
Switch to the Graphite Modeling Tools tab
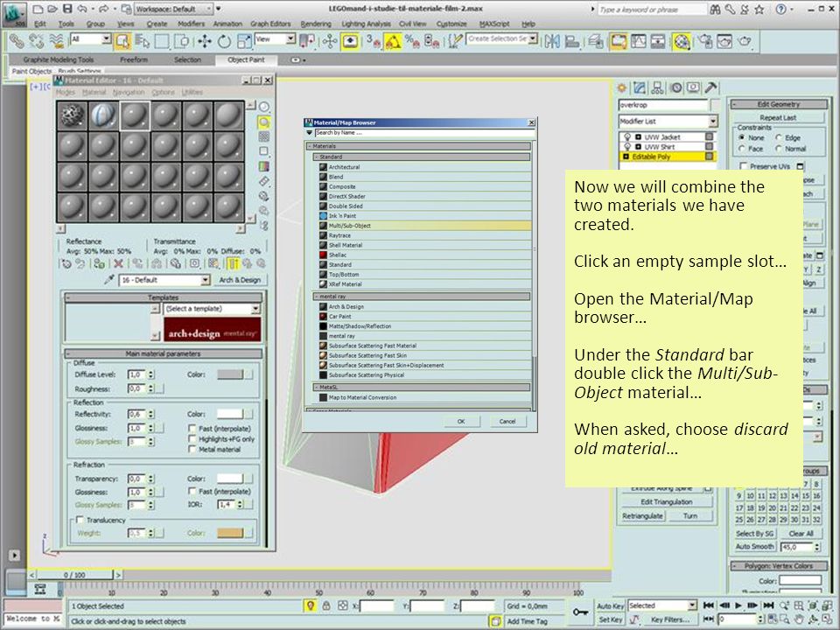[59, 60]
